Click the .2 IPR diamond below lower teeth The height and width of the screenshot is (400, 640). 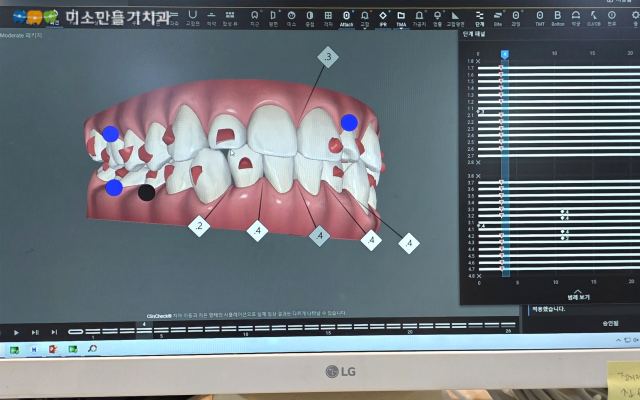[199, 226]
